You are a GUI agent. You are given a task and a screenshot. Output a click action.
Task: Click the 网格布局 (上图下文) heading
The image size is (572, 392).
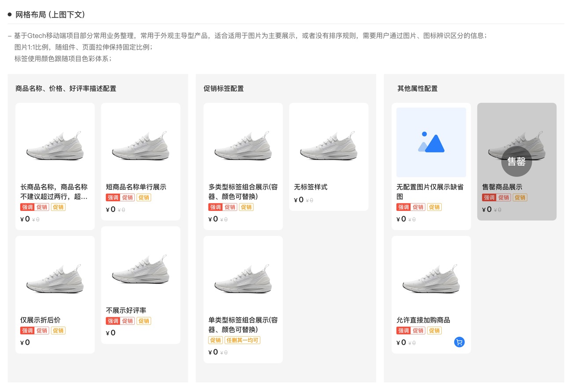tap(50, 15)
